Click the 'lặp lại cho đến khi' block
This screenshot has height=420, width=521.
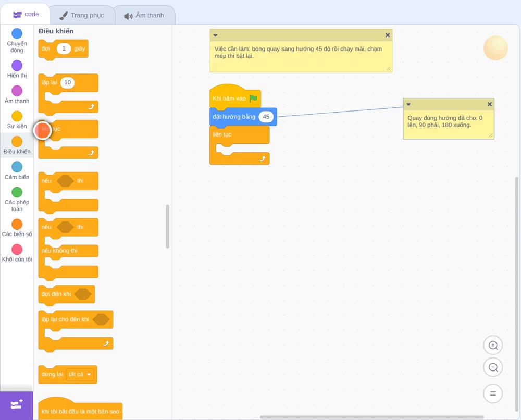[x=76, y=331]
